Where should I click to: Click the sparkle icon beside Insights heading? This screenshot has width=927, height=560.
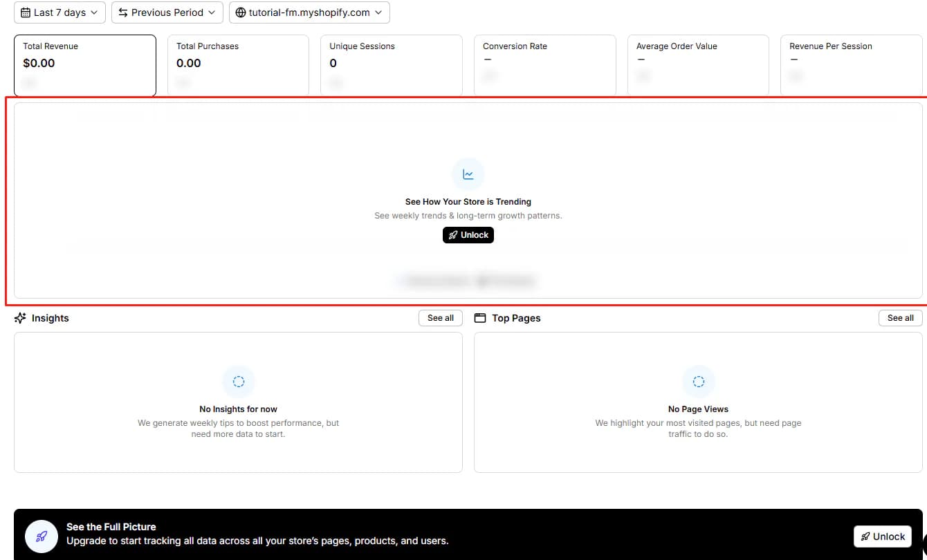20,318
